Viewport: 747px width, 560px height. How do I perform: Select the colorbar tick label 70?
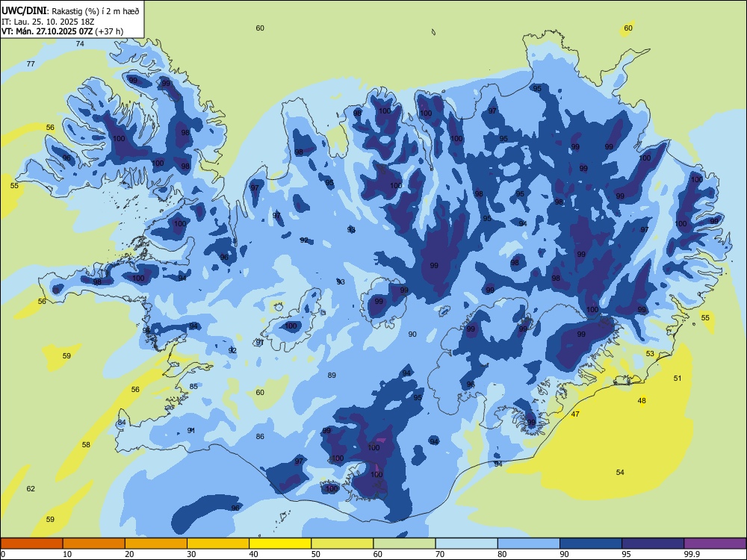coord(440,554)
